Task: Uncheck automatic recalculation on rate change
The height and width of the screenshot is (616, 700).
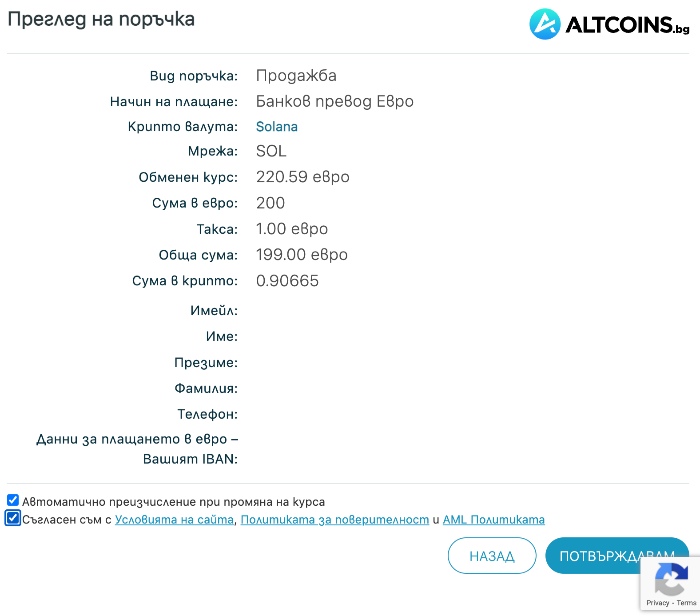Action: tap(13, 500)
